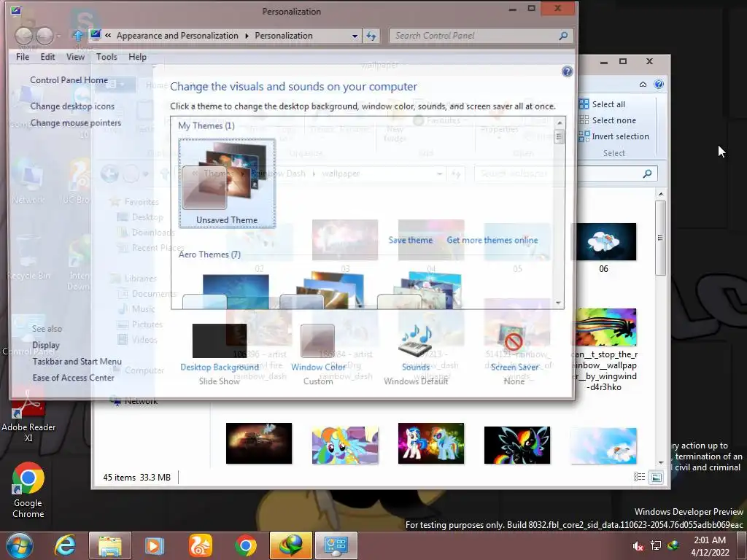Click the search magnifier in Control Panel
The image size is (747, 560).
[563, 36]
